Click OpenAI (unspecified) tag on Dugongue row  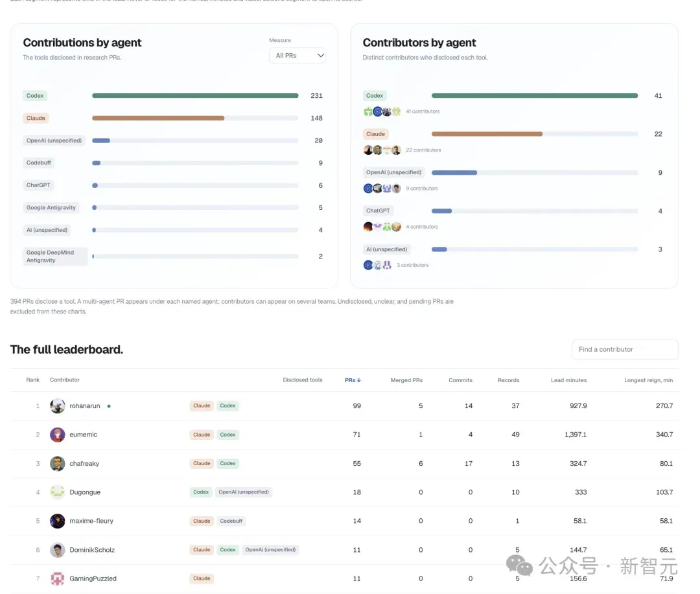pos(244,492)
